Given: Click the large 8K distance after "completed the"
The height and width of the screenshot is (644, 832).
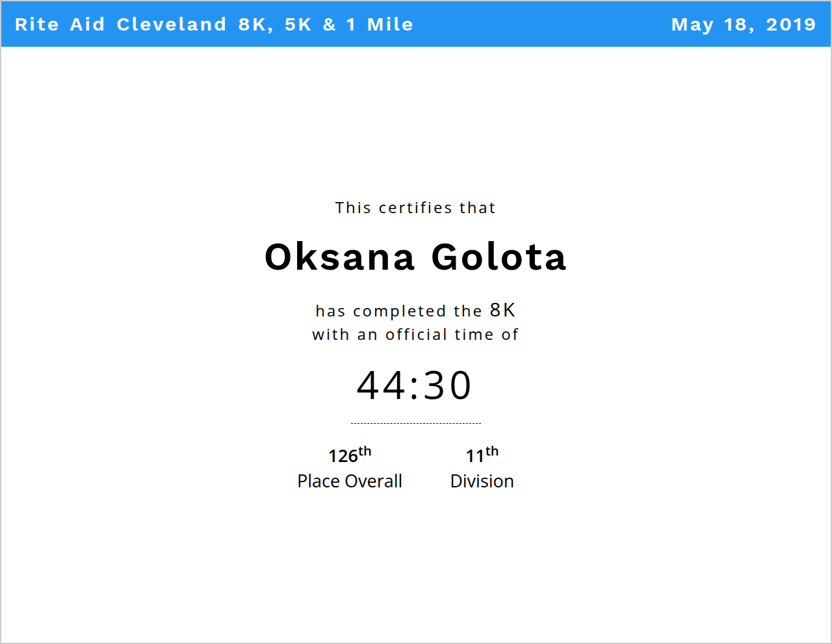Looking at the screenshot, I should click(502, 310).
